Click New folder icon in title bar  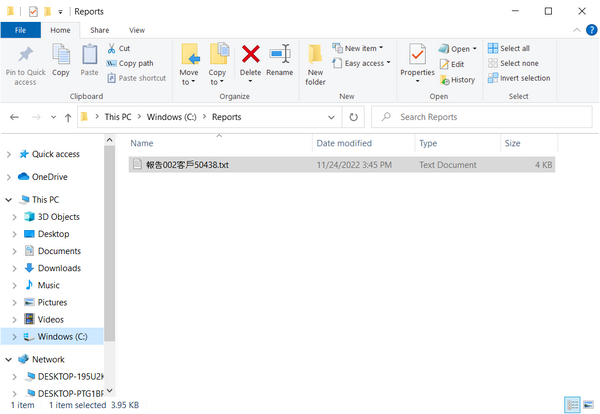[x=47, y=11]
